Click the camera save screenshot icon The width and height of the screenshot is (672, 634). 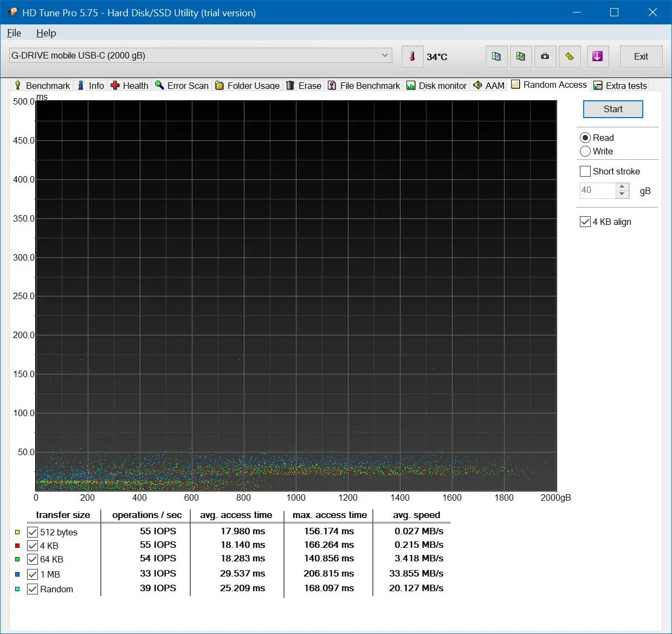tap(545, 56)
